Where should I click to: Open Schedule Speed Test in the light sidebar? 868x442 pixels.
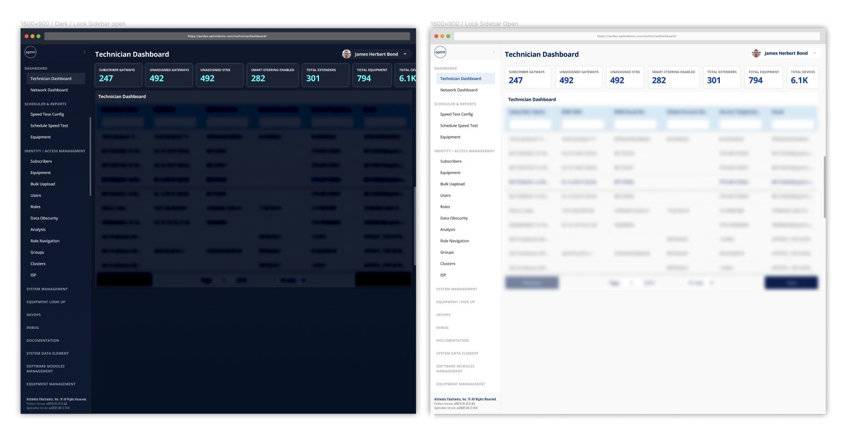coord(459,126)
